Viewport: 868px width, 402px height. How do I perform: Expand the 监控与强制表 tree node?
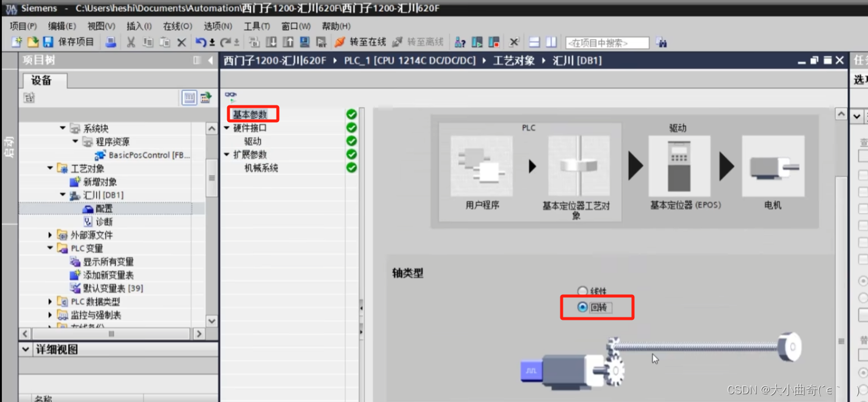click(x=50, y=315)
